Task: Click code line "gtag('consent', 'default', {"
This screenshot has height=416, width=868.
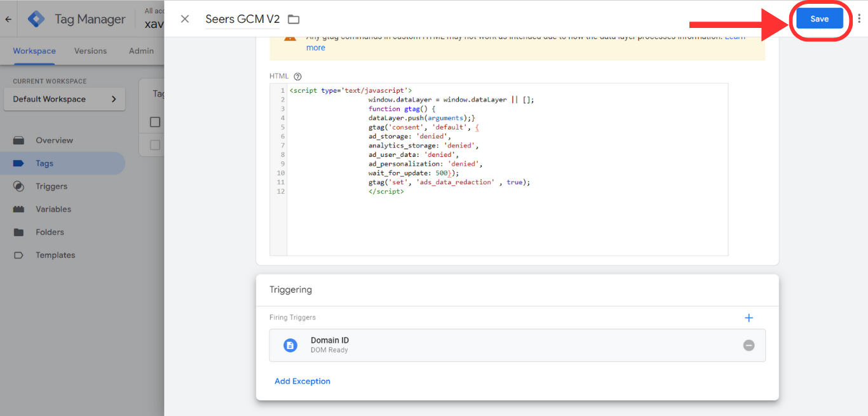Action: pos(424,127)
